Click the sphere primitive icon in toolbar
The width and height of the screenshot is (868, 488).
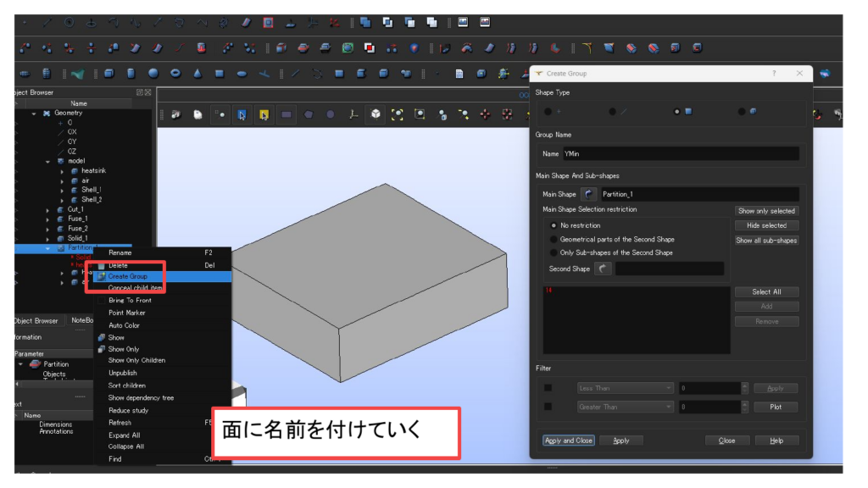(153, 74)
